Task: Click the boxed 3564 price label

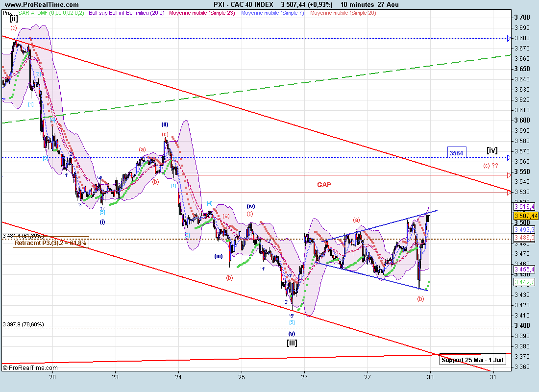Action: click(456, 153)
